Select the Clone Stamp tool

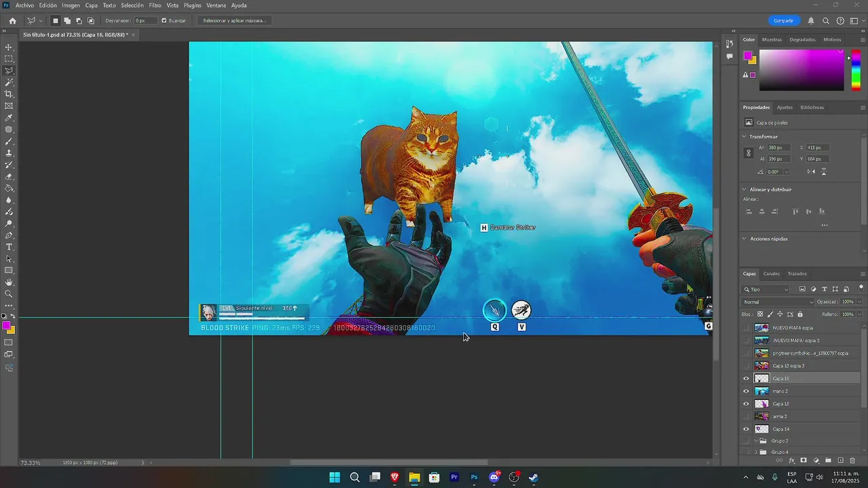pos(9,153)
